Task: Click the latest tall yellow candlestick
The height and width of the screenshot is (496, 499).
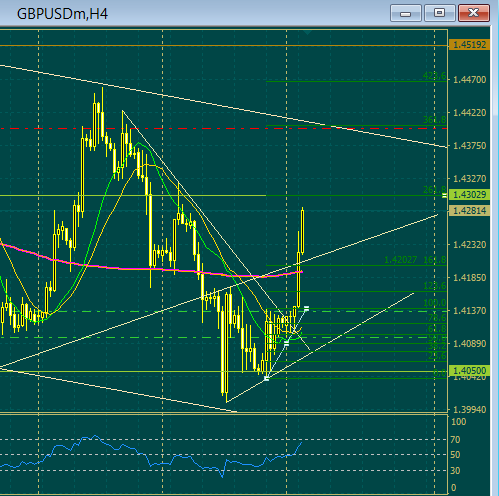Action: (302, 231)
